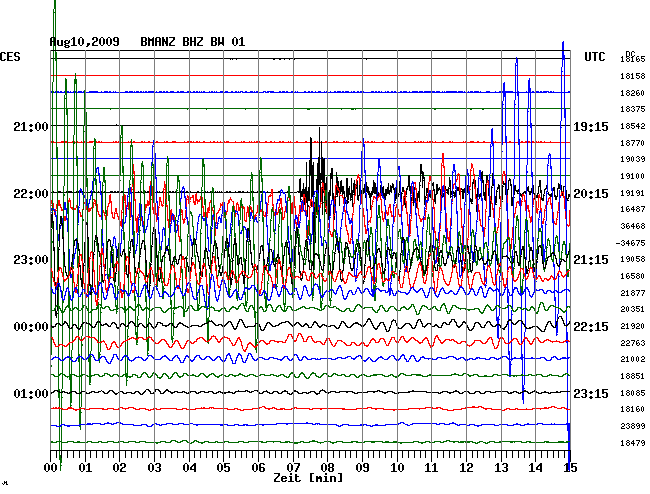Viewport: 650px width, 494px height.
Task: Click the DC value "16580"
Action: [633, 276]
